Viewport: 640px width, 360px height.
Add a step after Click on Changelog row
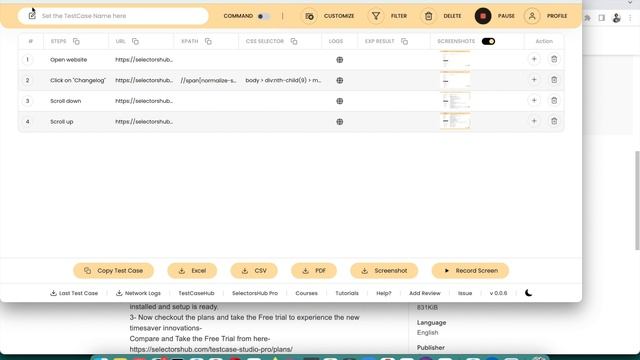tap(534, 80)
